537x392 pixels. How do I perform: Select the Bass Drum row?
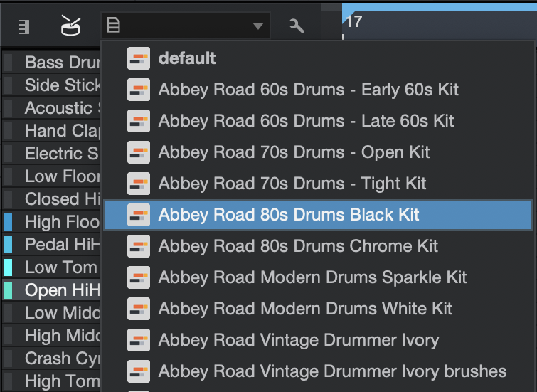point(52,63)
